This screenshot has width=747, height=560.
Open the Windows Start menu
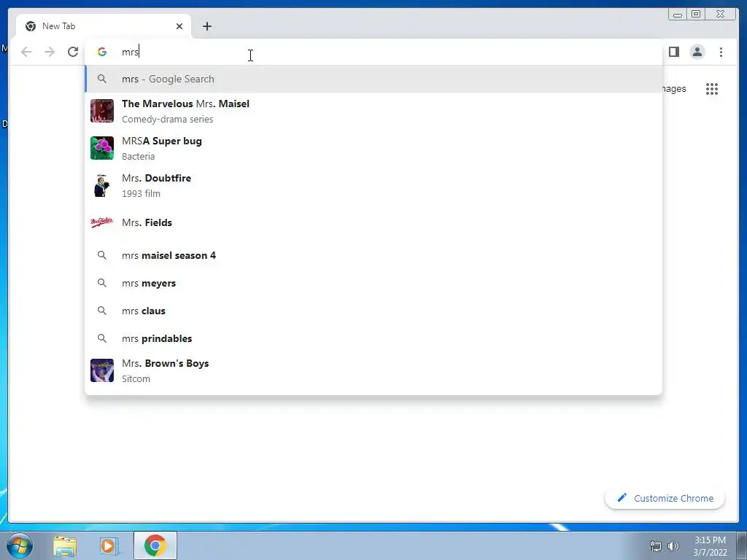click(20, 545)
